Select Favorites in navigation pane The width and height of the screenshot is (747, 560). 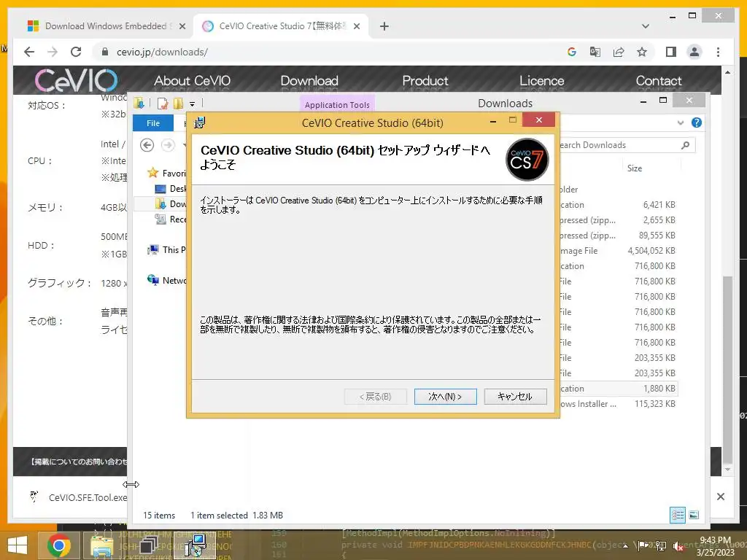tap(167, 173)
